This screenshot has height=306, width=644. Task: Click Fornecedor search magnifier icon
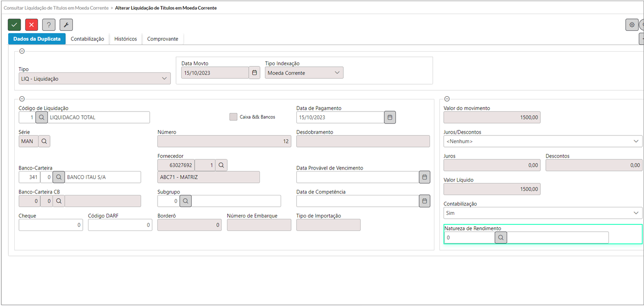(222, 165)
